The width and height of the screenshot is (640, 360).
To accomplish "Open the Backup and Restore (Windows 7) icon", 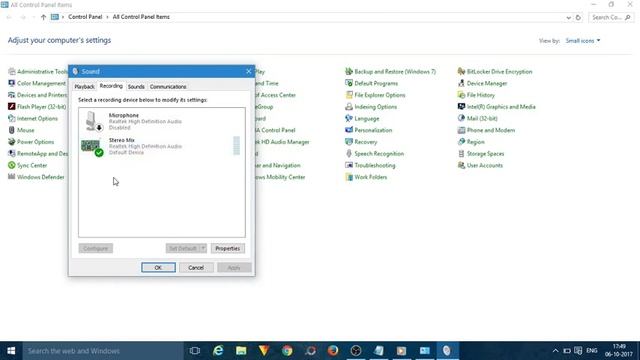I will [x=391, y=71].
